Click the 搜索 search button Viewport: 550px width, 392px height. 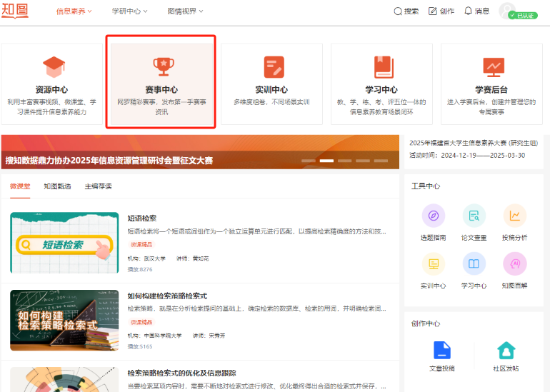[x=406, y=11]
